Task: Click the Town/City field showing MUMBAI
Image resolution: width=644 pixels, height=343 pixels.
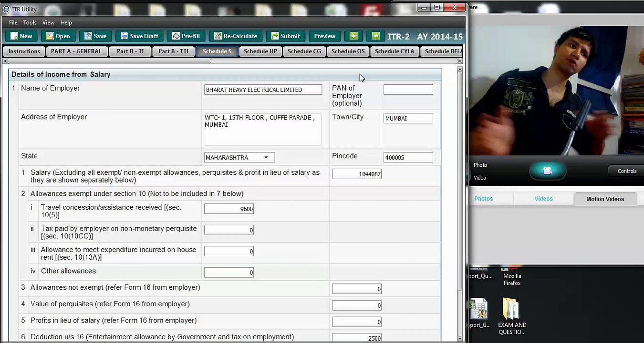Action: pyautogui.click(x=408, y=118)
